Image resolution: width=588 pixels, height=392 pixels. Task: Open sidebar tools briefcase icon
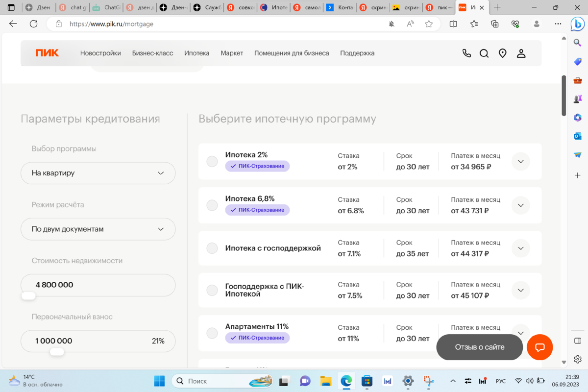(578, 80)
